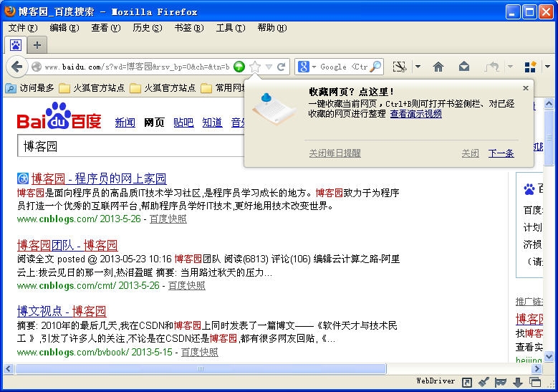Bookmark this page with the star icon
Viewport: 558px width, 392px height.
click(x=255, y=67)
